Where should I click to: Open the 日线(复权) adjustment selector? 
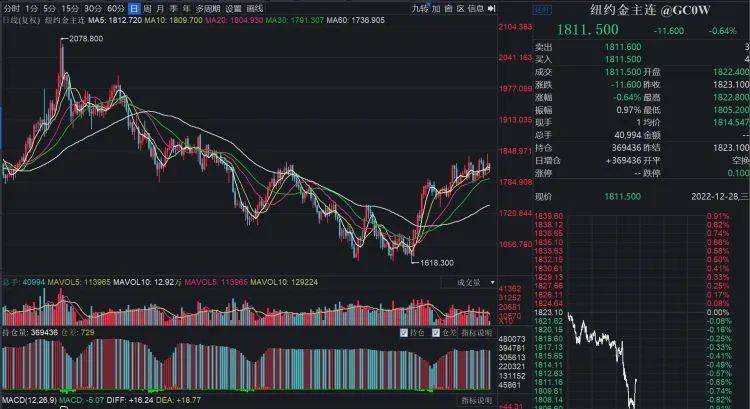click(x=20, y=20)
